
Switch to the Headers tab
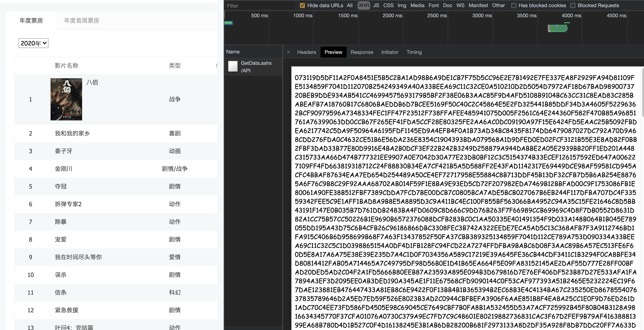pyautogui.click(x=306, y=52)
